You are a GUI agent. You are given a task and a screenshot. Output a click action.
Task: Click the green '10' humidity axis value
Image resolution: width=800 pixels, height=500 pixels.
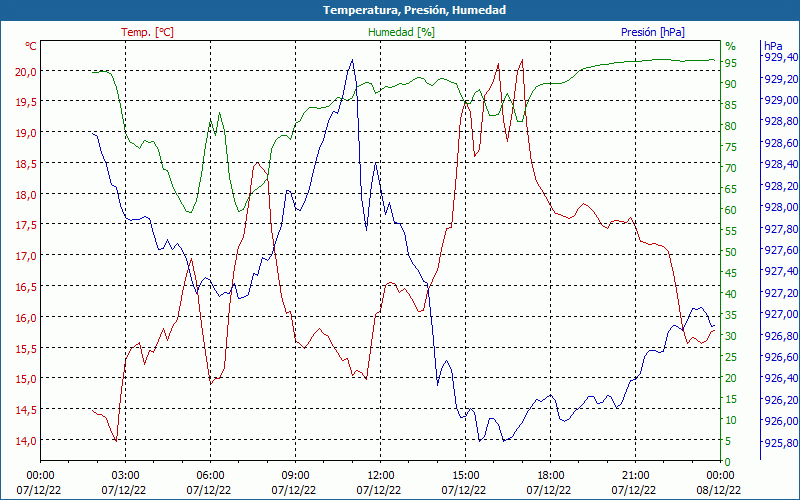click(731, 420)
